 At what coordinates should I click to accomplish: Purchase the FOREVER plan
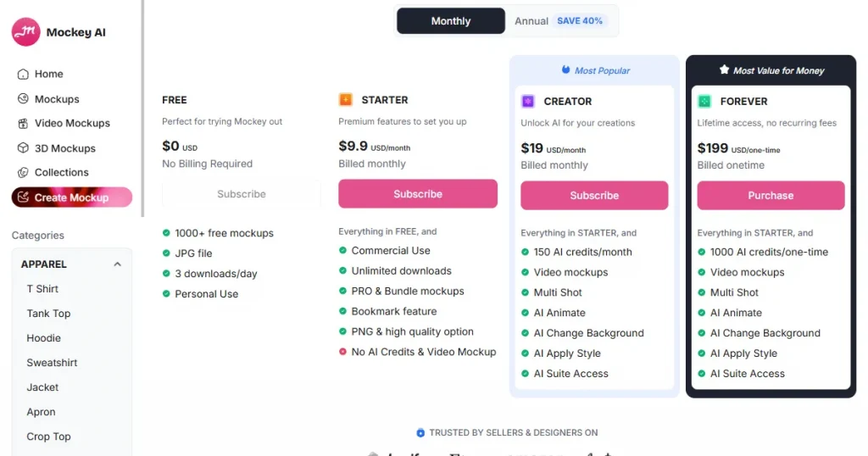coord(771,195)
